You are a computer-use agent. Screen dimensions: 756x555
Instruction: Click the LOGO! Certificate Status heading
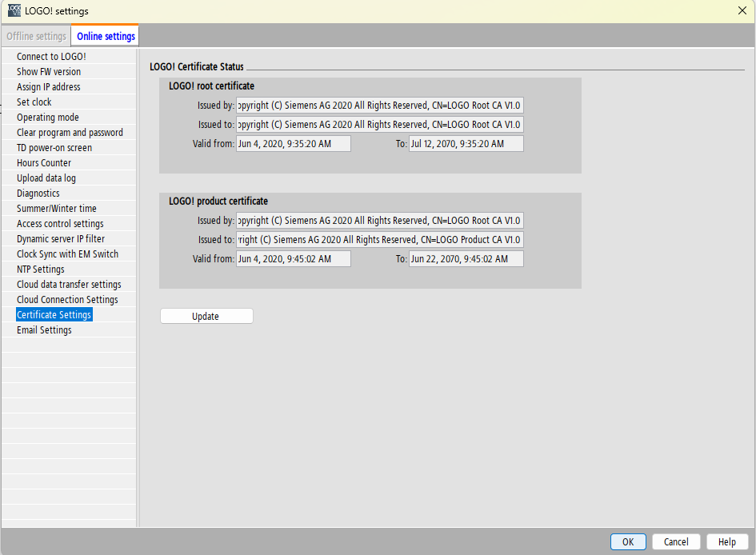(x=196, y=66)
